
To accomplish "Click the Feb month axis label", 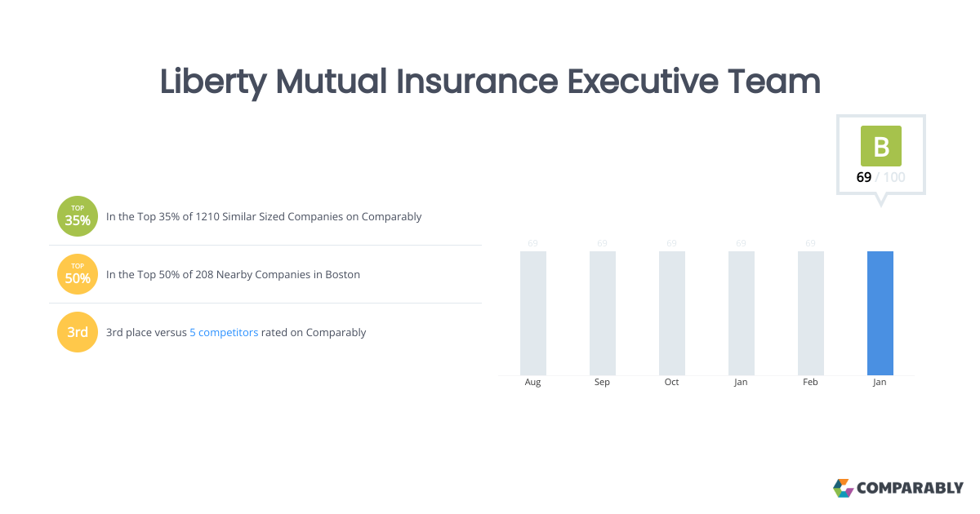I will coord(810,383).
